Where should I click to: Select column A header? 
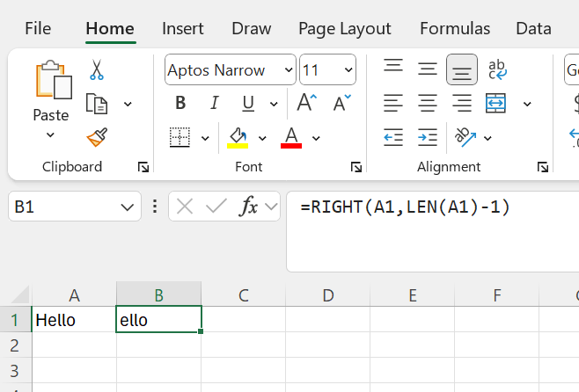click(x=74, y=295)
